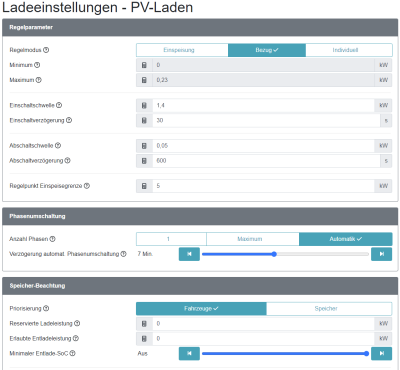Image resolution: width=400 pixels, height=370 pixels.
Task: Increase phase switch delay with forward button
Action: pos(382,254)
